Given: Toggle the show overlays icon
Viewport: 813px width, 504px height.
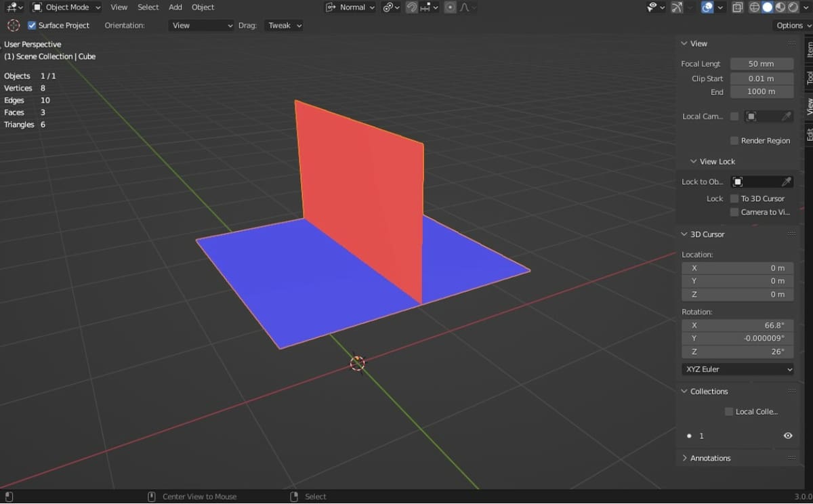Looking at the screenshot, I should tap(707, 7).
